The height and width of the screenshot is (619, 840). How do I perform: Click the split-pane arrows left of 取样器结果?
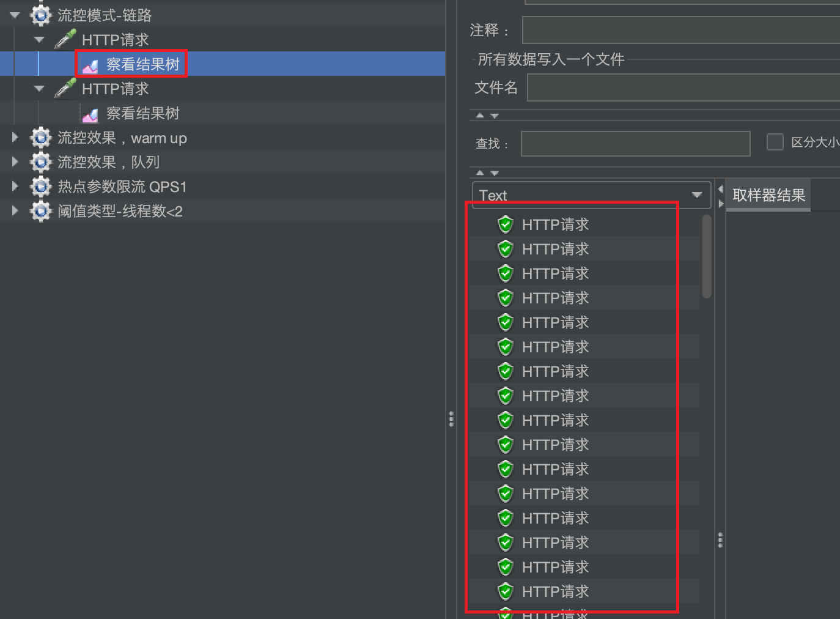coord(720,196)
